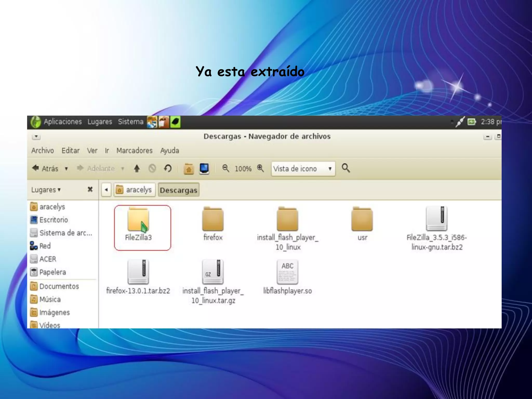Click the zoom out magnifier icon
Viewport: 532px width, 399px height.
[225, 168]
